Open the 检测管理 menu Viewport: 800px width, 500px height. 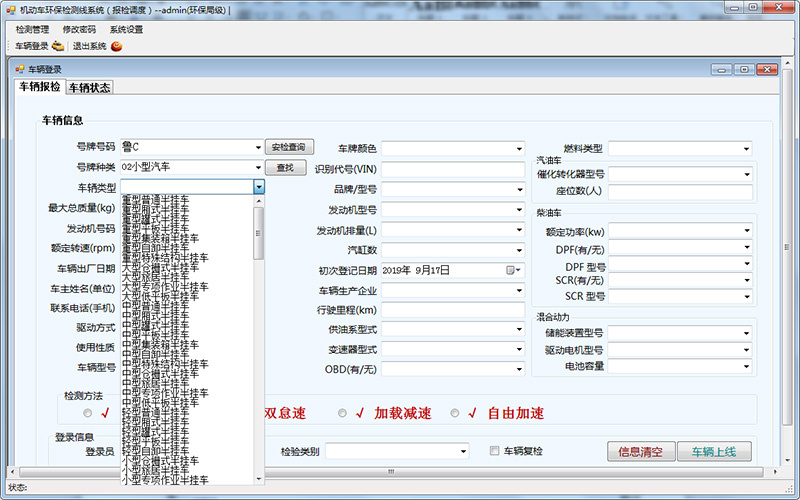click(33, 30)
